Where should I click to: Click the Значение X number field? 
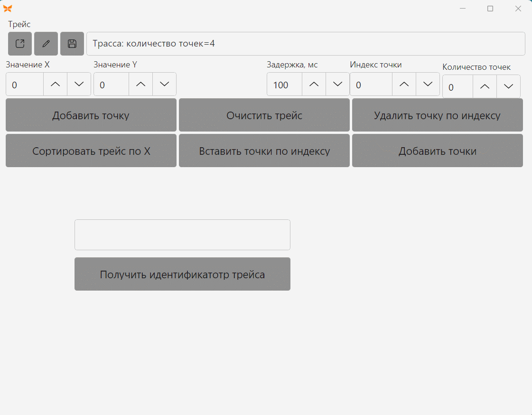tap(25, 84)
